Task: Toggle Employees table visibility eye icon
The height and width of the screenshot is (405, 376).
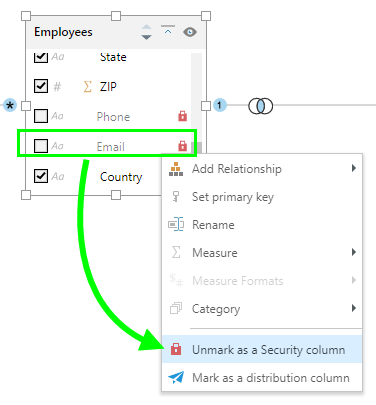Action: (x=190, y=32)
